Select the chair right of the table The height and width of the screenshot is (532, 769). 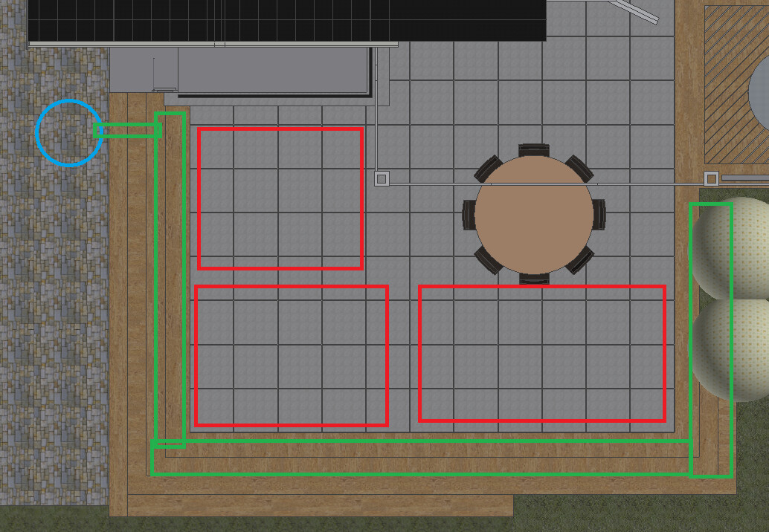pyautogui.click(x=599, y=215)
